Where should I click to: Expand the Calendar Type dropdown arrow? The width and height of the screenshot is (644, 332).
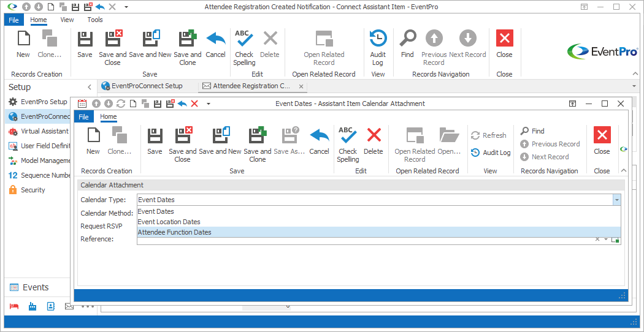point(616,200)
